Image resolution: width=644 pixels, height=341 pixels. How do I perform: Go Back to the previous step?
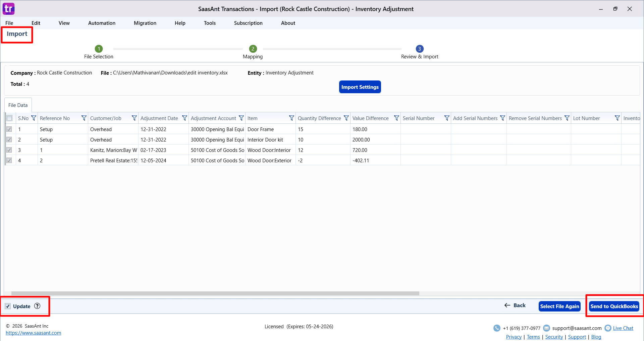click(x=515, y=305)
